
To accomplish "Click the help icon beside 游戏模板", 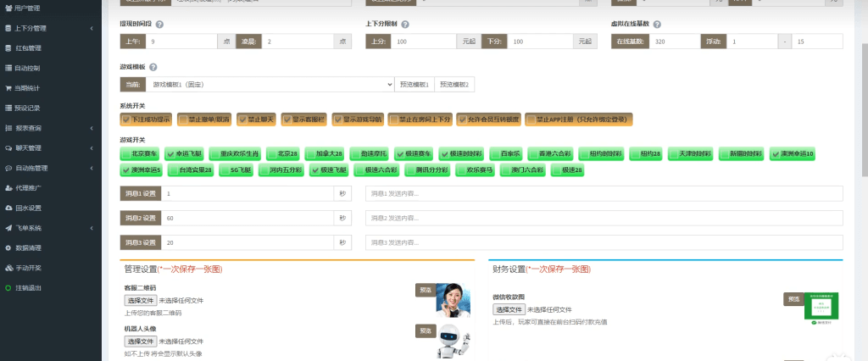I will pos(153,67).
